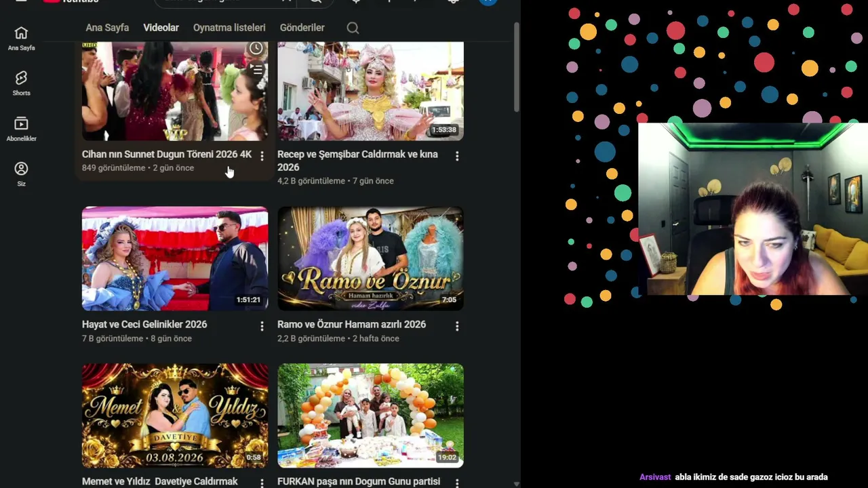Image resolution: width=868 pixels, height=488 pixels.
Task: Open title 'Memet ve Yıldız Davetiye Caldırmak'
Action: coord(160,481)
